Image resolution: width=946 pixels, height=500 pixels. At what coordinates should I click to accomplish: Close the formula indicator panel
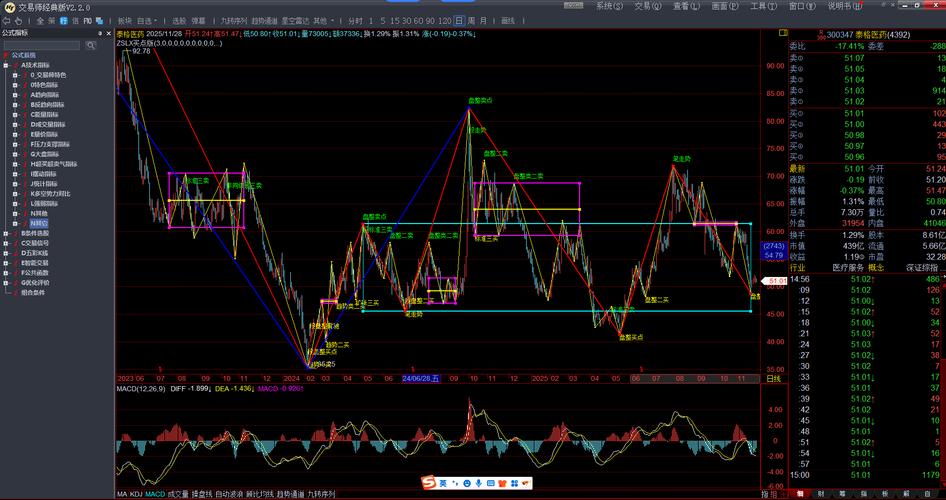(x=107, y=32)
